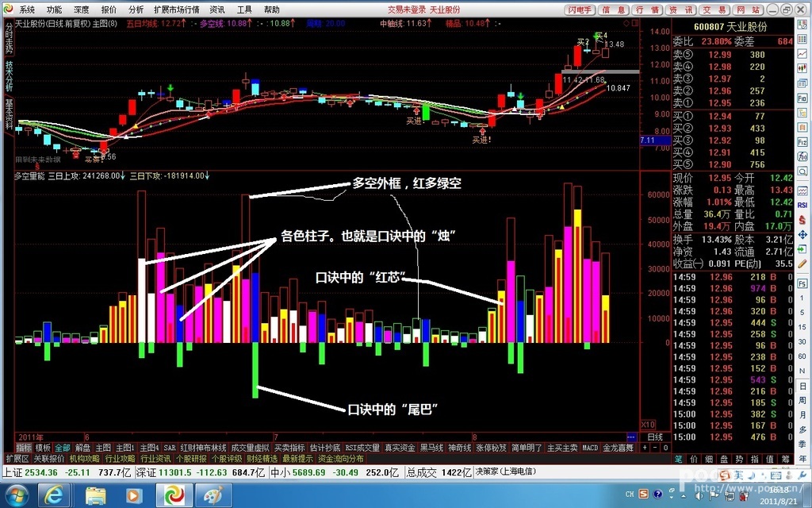Select the SAR indicator tab

pyautogui.click(x=170, y=448)
